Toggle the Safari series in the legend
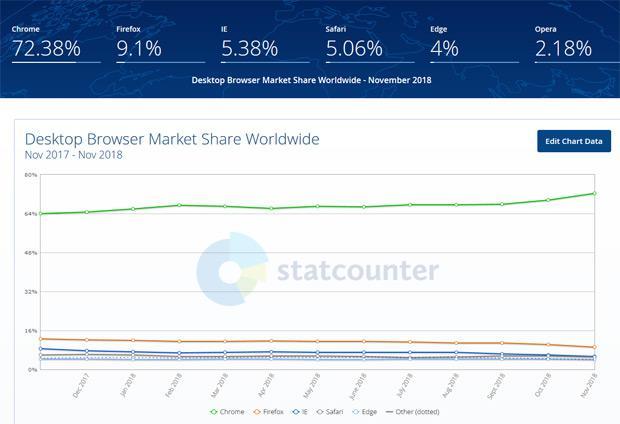The width and height of the screenshot is (620, 424). coord(330,412)
